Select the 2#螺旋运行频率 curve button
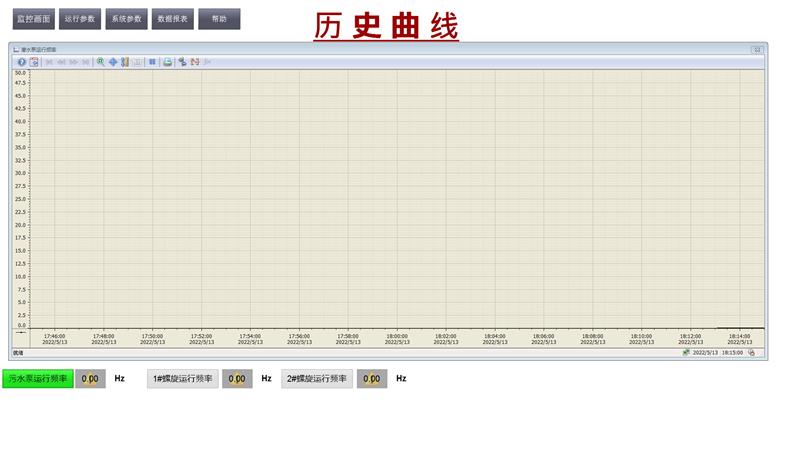Screen dimensions: 806x453 click(318, 379)
